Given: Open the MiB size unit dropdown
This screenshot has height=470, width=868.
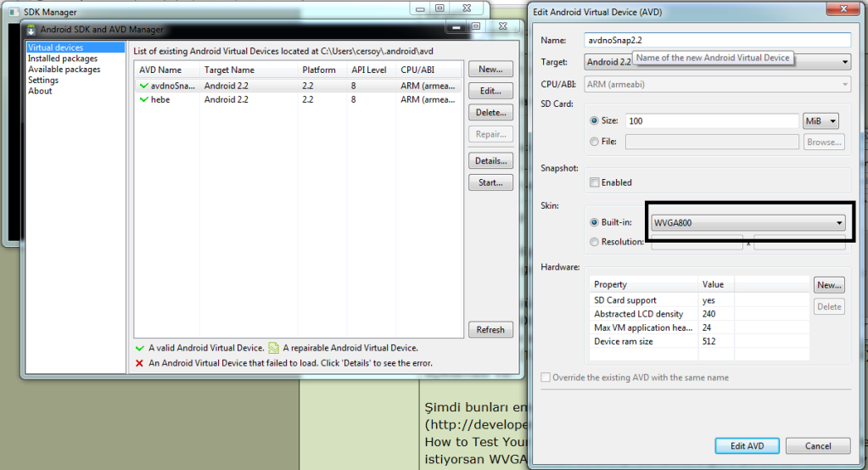Looking at the screenshot, I should coord(820,121).
